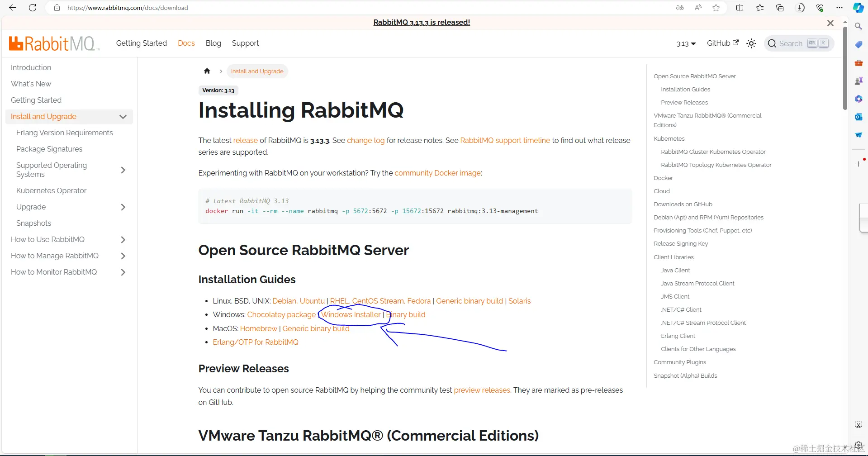Open Copilot in the browser toolbar
Image resolution: width=868 pixels, height=456 pixels.
pyautogui.click(x=858, y=8)
